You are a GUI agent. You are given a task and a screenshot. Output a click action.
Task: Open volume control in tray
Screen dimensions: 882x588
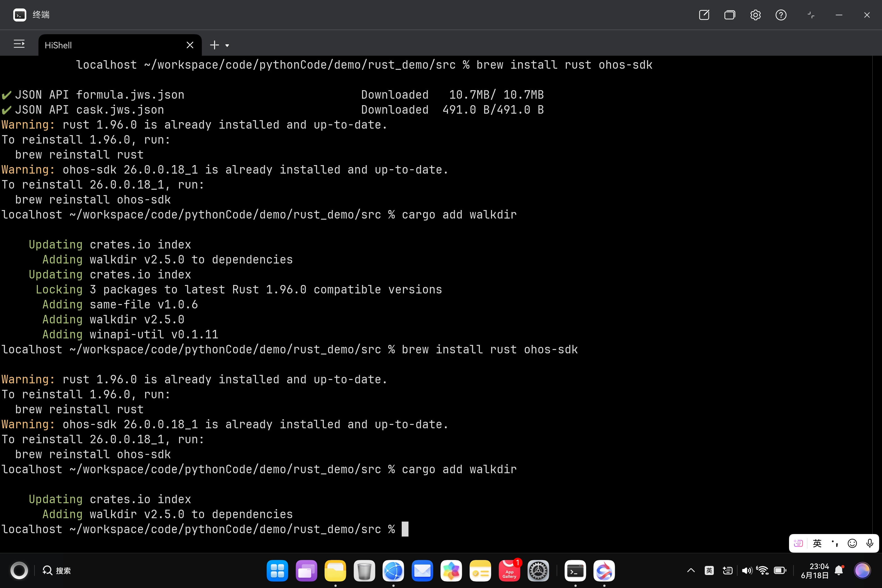point(747,570)
